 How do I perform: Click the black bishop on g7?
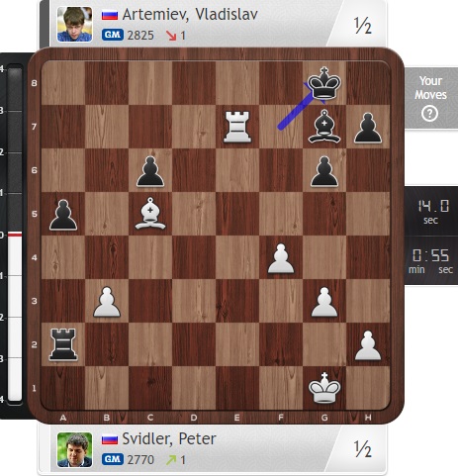tap(324, 127)
